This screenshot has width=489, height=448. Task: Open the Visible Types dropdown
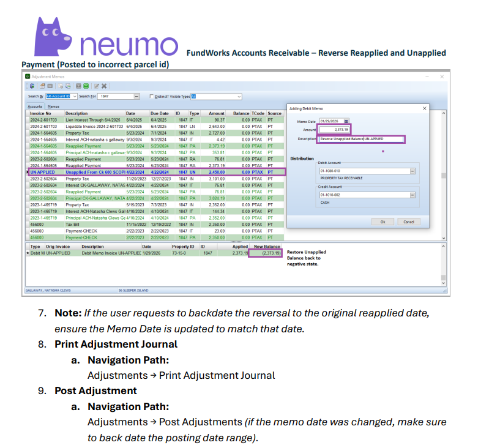coord(239,96)
